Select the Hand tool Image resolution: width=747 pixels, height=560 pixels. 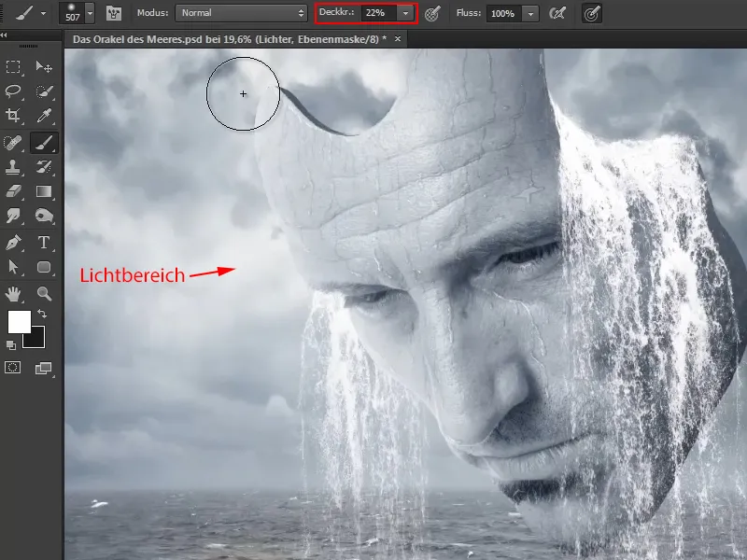point(13,294)
